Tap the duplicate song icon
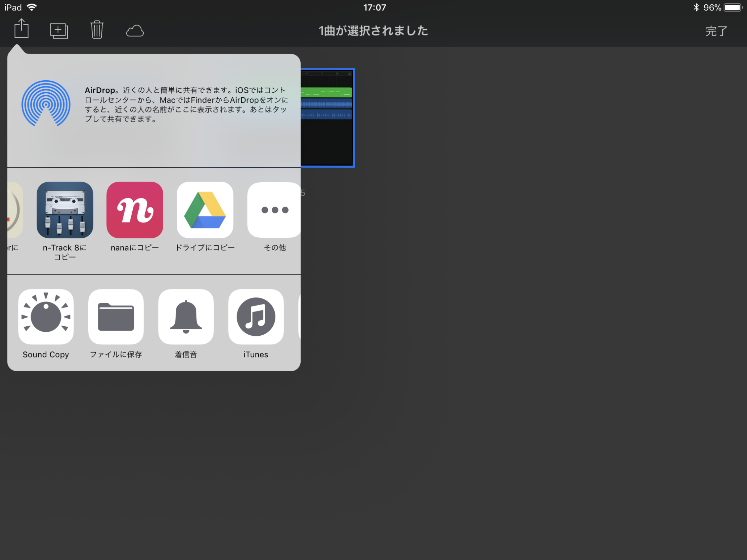 [x=59, y=31]
